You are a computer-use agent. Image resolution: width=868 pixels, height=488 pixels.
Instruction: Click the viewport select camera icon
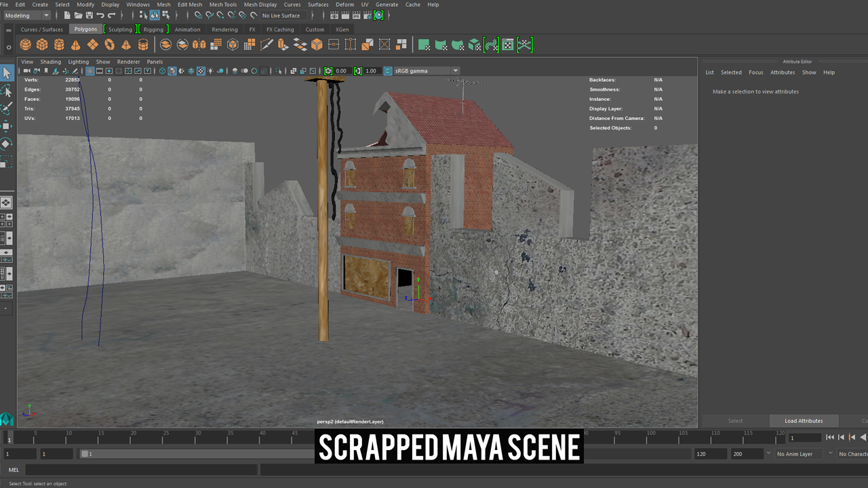(x=26, y=70)
